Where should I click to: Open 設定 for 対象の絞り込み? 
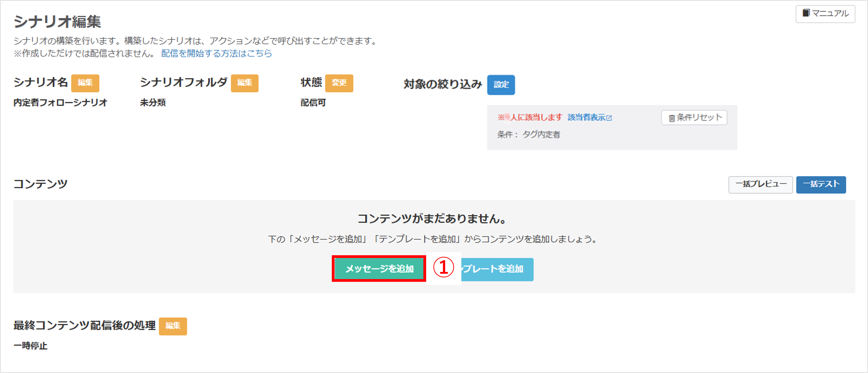tap(501, 85)
